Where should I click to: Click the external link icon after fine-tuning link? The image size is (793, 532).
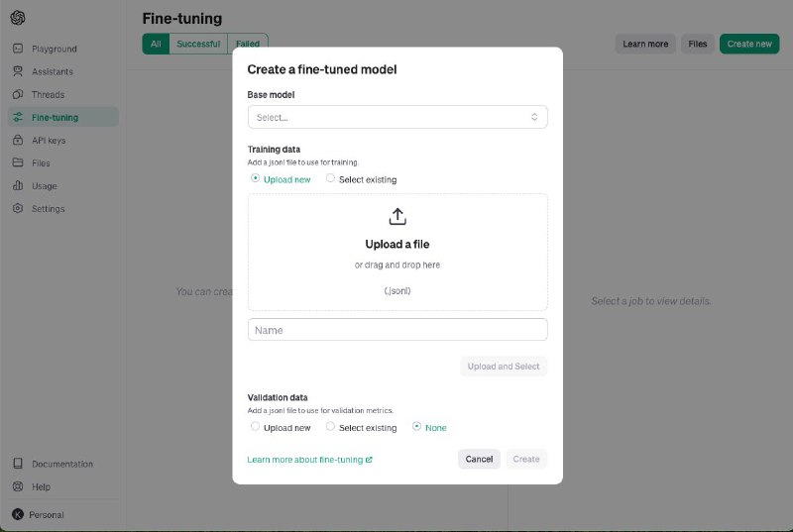click(x=369, y=460)
